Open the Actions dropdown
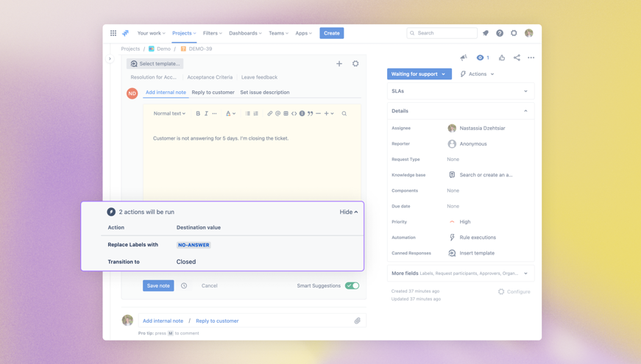The width and height of the screenshot is (641, 364). [477, 74]
